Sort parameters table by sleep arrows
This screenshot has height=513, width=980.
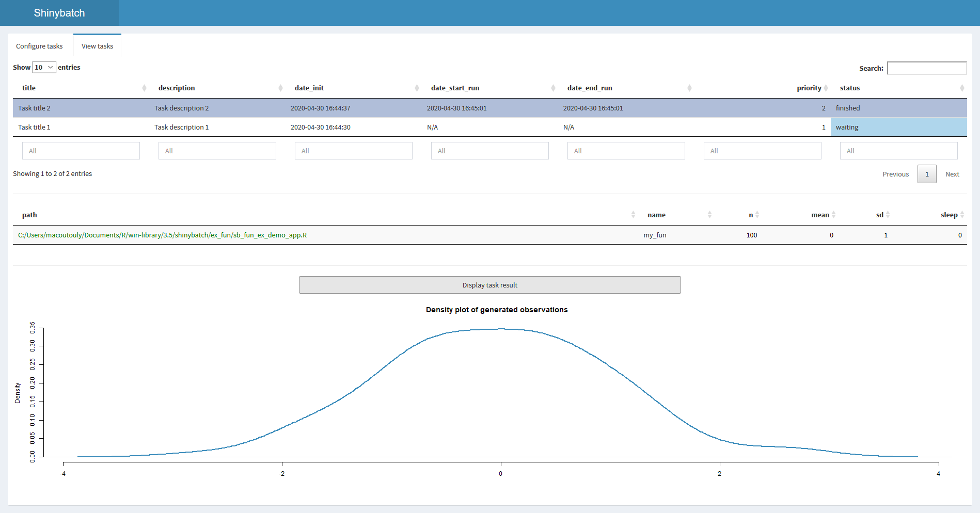click(x=962, y=215)
